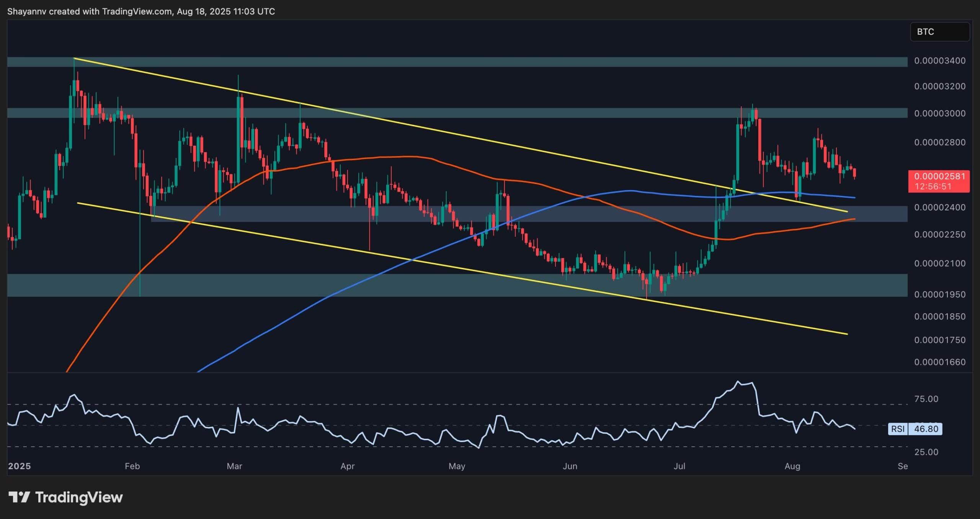Click the 75.00 RSI axis level

(x=926, y=399)
